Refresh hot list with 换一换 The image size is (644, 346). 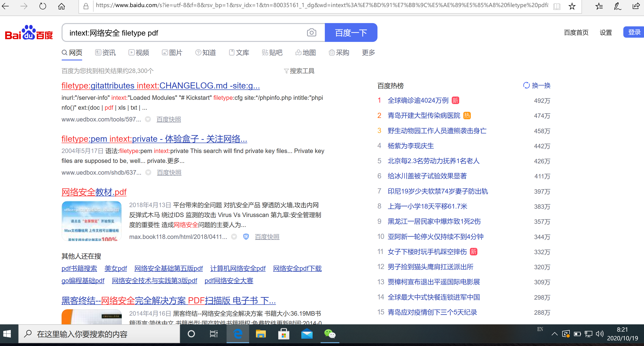point(537,86)
